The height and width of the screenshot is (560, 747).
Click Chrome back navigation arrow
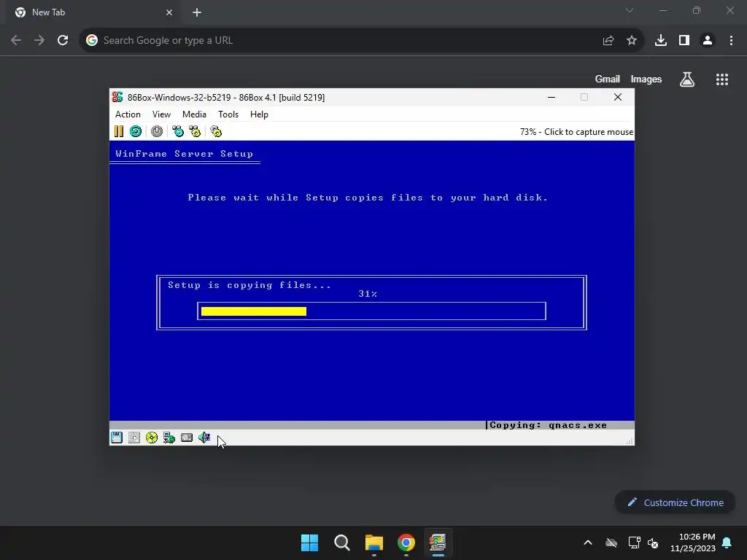(16, 41)
